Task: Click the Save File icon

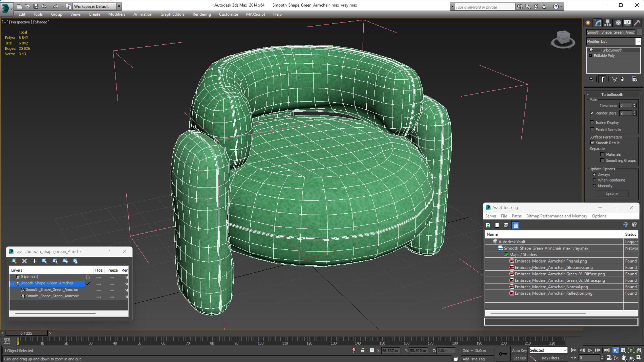Action: point(36,6)
